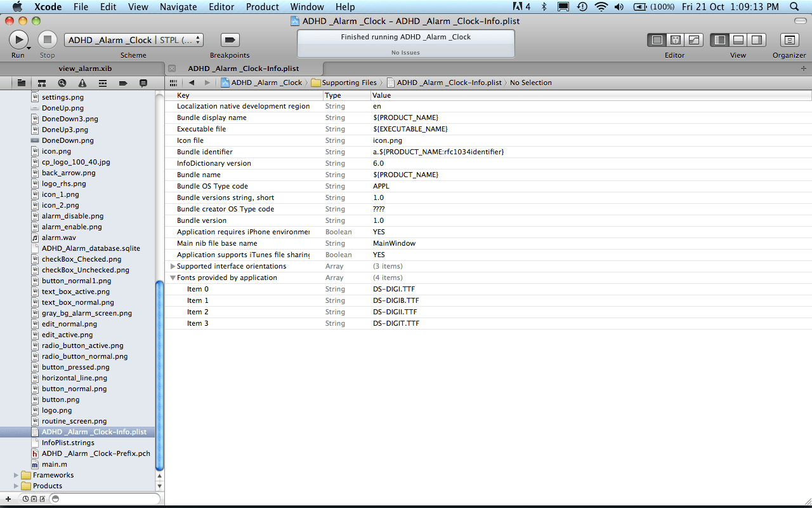Open the Organizer window

coord(789,40)
